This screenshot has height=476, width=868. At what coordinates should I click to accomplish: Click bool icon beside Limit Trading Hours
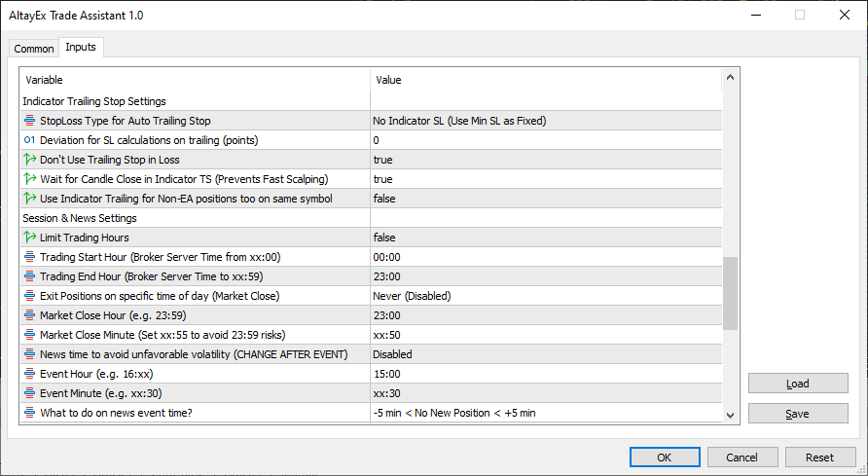click(30, 238)
